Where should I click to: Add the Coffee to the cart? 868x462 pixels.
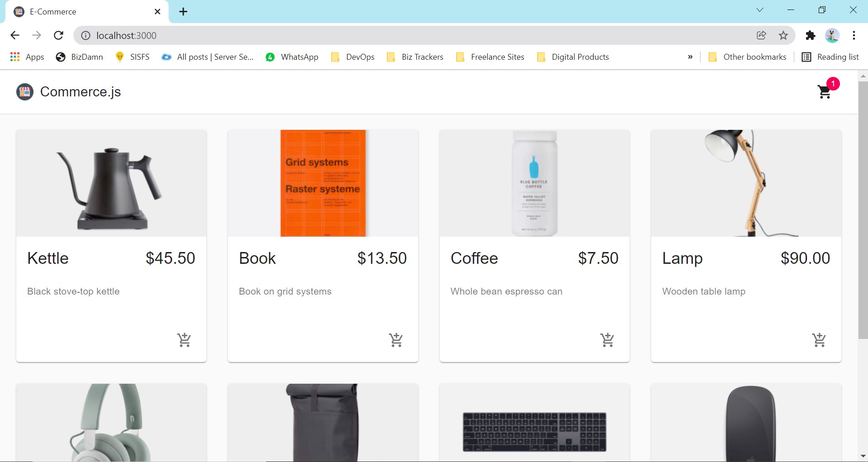pyautogui.click(x=607, y=340)
